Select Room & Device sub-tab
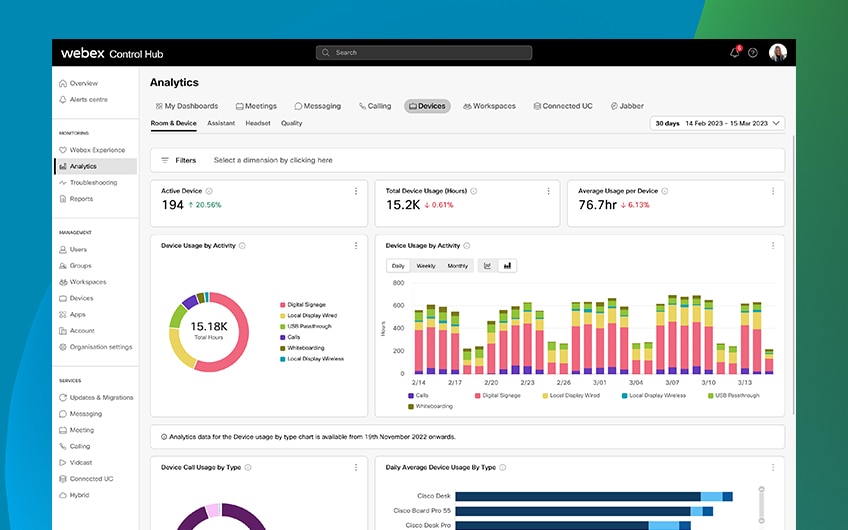The image size is (848, 530). pyautogui.click(x=173, y=123)
